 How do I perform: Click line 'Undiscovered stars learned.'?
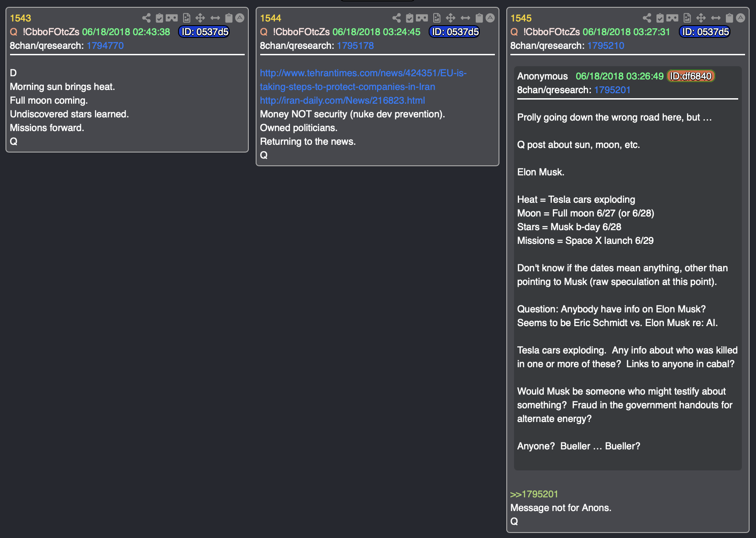(x=69, y=114)
